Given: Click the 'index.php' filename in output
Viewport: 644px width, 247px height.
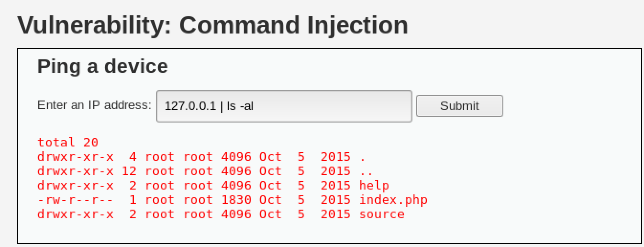Looking at the screenshot, I should [x=393, y=200].
